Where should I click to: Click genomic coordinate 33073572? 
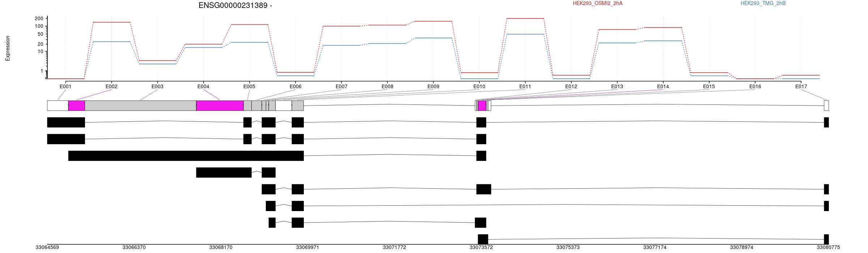481,248
